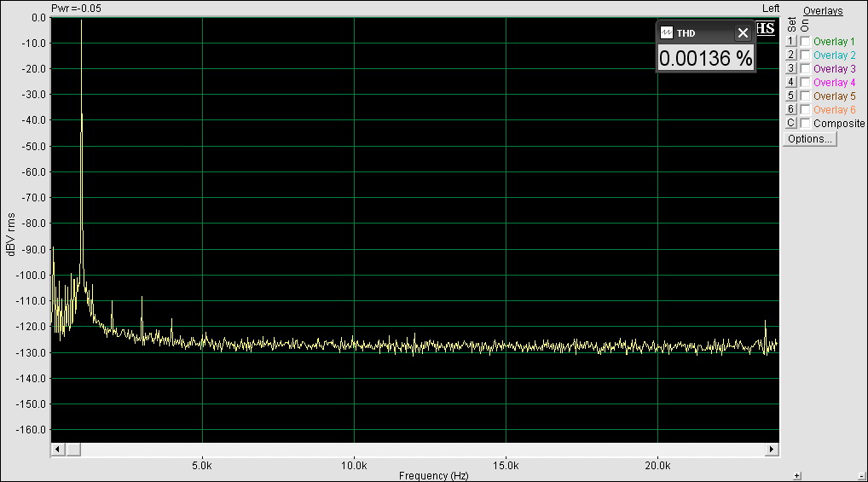Click the THD waveform icon
This screenshot has width=868, height=482.
click(667, 33)
